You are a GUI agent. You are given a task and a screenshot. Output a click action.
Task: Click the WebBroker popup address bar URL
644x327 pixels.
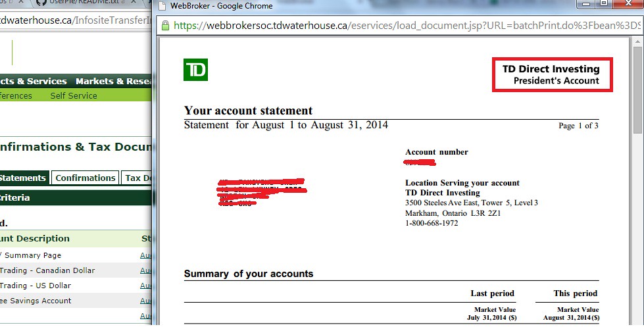(407, 26)
